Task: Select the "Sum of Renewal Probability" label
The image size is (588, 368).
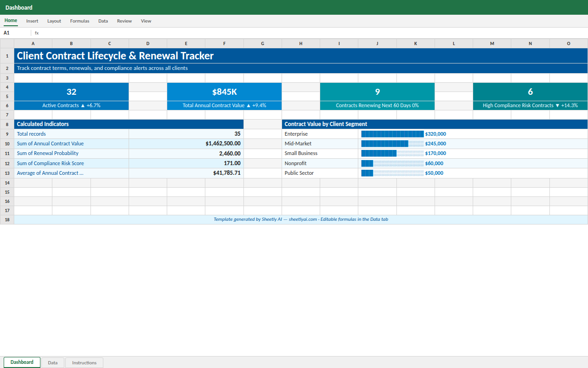Action: tap(72, 154)
